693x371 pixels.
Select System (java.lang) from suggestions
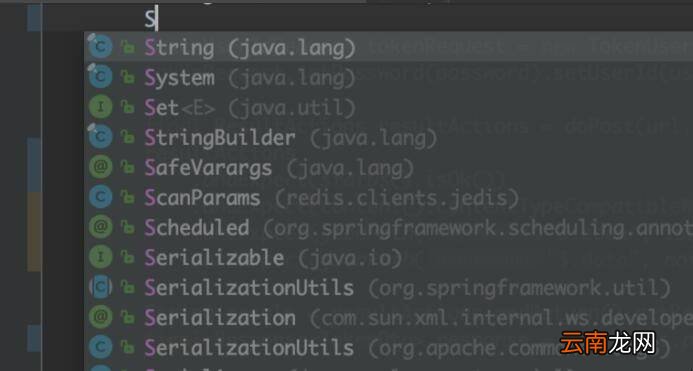(388, 77)
